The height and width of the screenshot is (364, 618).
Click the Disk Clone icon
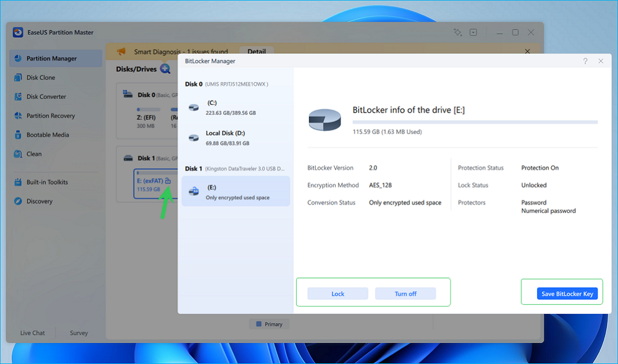(x=18, y=78)
